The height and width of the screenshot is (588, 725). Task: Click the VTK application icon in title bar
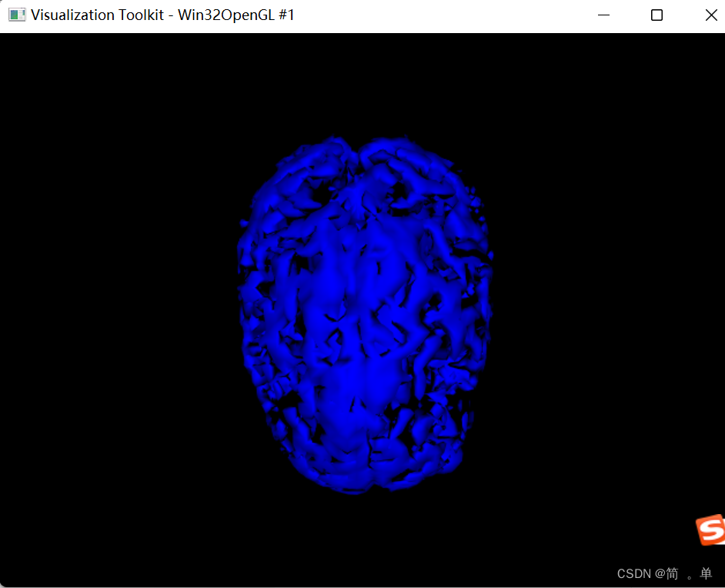(x=17, y=15)
